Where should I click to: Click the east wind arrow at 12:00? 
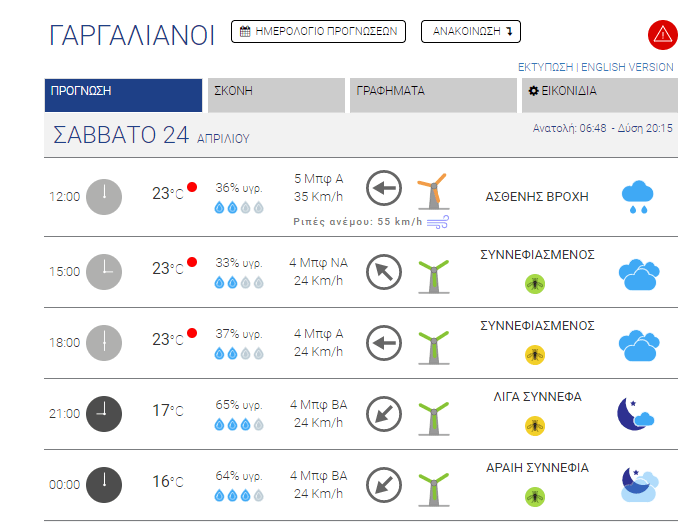[x=384, y=188]
